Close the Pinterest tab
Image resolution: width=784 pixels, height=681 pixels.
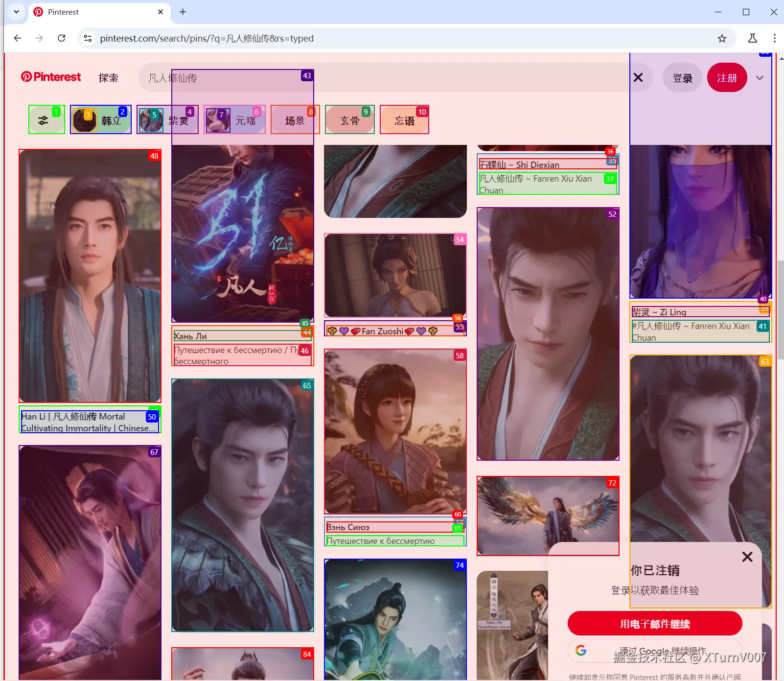coord(161,12)
